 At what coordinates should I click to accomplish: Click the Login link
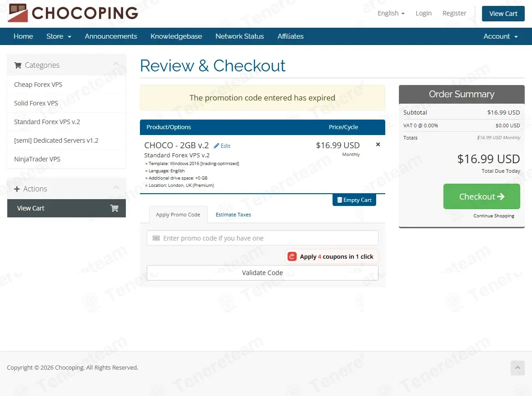pyautogui.click(x=423, y=13)
